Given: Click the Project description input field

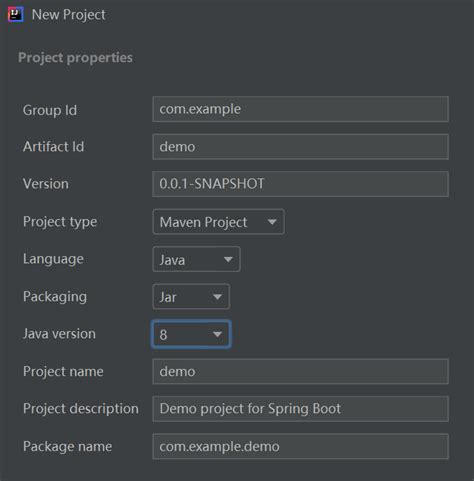Looking at the screenshot, I should tap(301, 409).
